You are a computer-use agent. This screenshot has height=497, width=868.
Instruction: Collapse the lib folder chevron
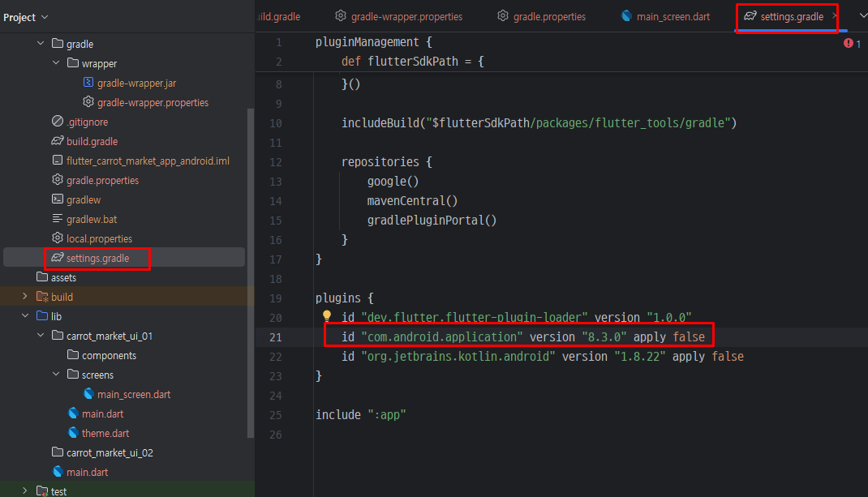pos(25,315)
